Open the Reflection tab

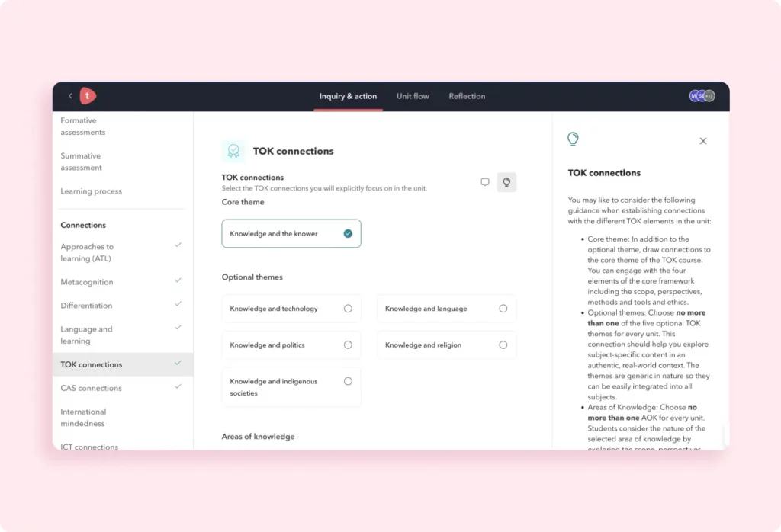(x=467, y=96)
